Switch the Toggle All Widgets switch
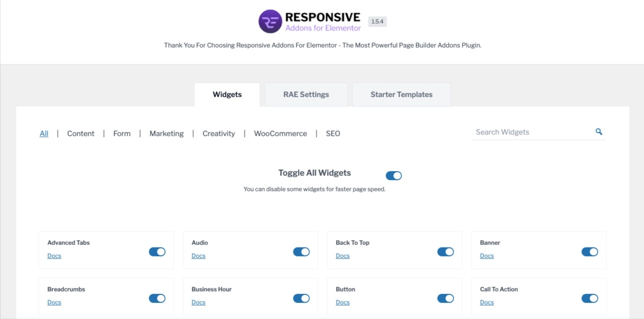 pos(394,176)
